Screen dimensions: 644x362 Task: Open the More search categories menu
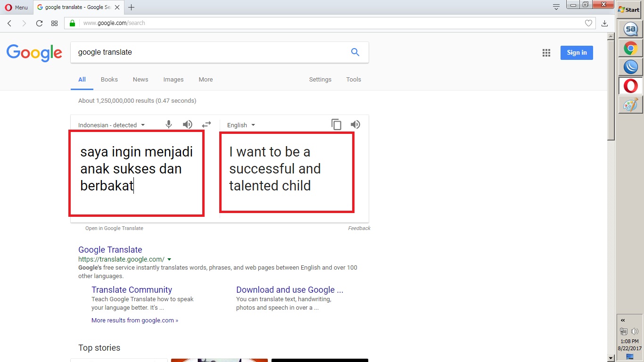[x=206, y=80]
